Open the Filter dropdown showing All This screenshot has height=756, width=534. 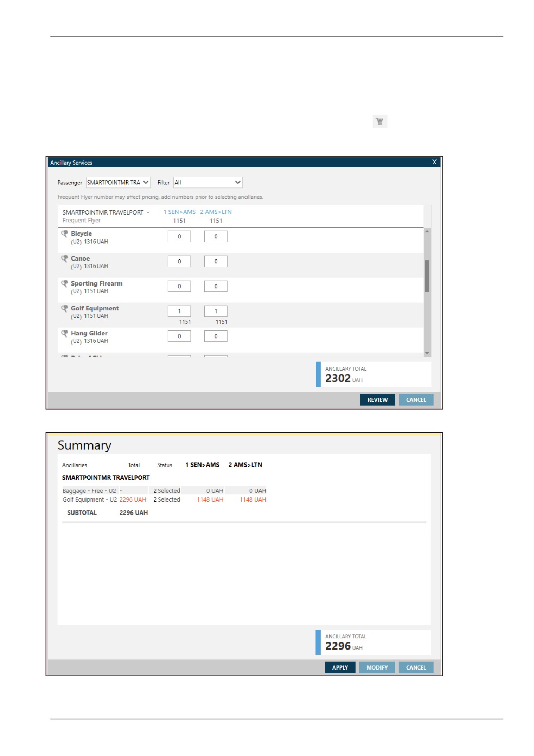[208, 182]
